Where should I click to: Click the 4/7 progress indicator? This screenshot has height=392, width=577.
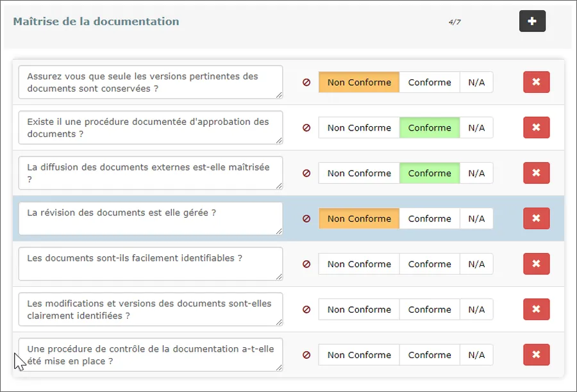[x=455, y=21]
